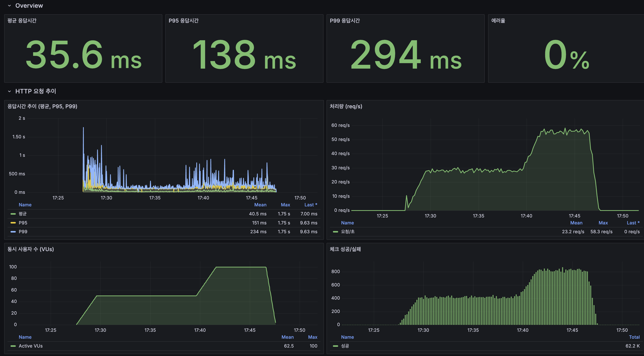Toggle 성공 series in checks legend
Screen dimensions: 644x356
point(345,346)
